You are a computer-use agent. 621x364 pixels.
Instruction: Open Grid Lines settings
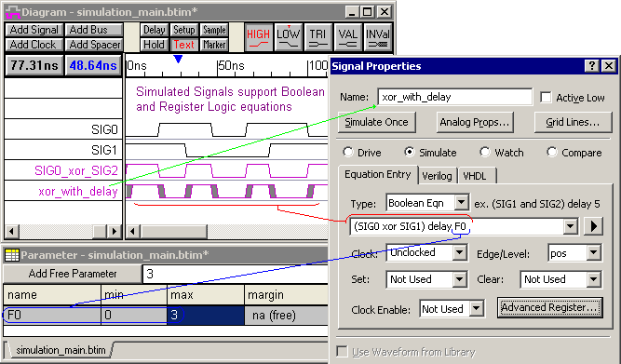(x=573, y=122)
